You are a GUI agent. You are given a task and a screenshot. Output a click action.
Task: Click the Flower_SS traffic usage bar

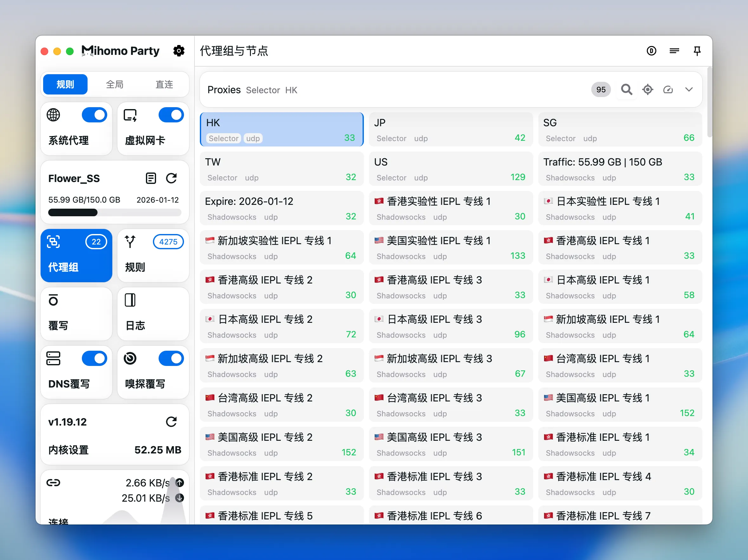tap(115, 212)
